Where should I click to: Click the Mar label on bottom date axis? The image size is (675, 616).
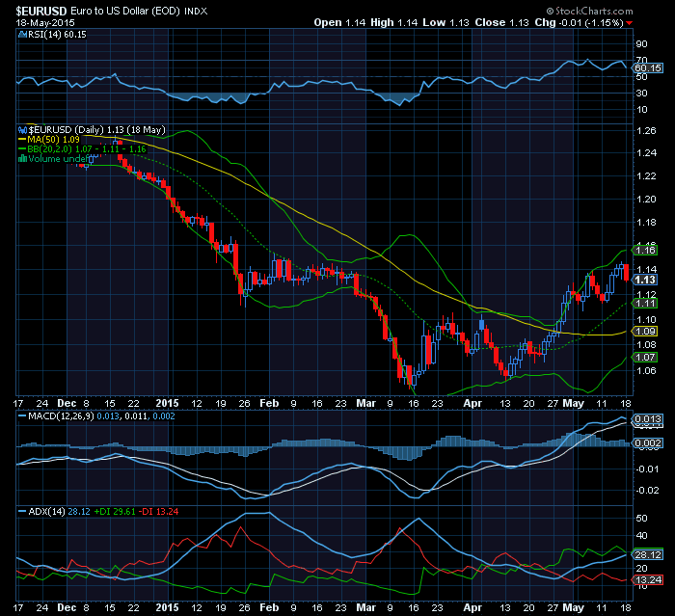tap(364, 609)
